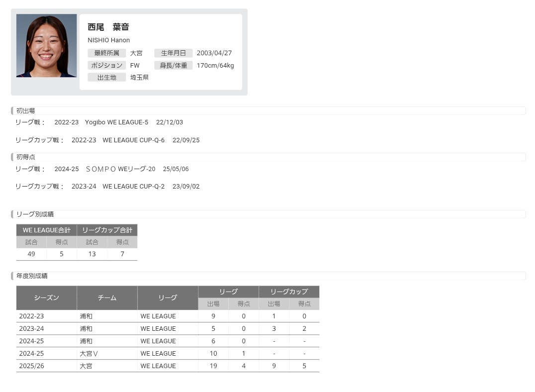The width and height of the screenshot is (535, 392).
Task: Click the value 170cm/64kg
Action: tap(215, 65)
